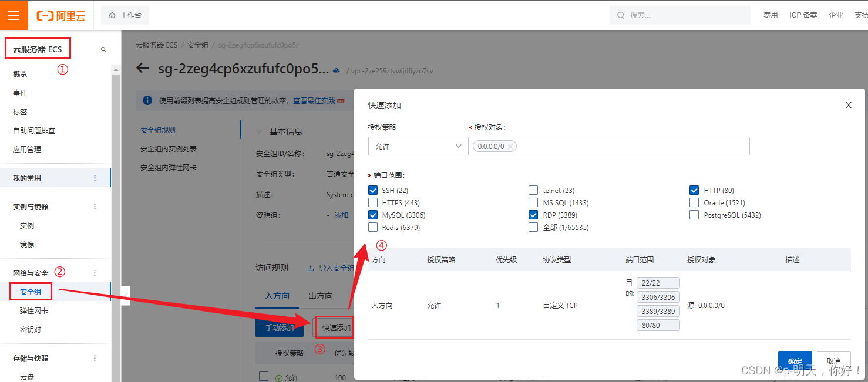Screen dimensions: 868x382
Task: Open 密钥对 in the sidebar
Action: (31, 329)
